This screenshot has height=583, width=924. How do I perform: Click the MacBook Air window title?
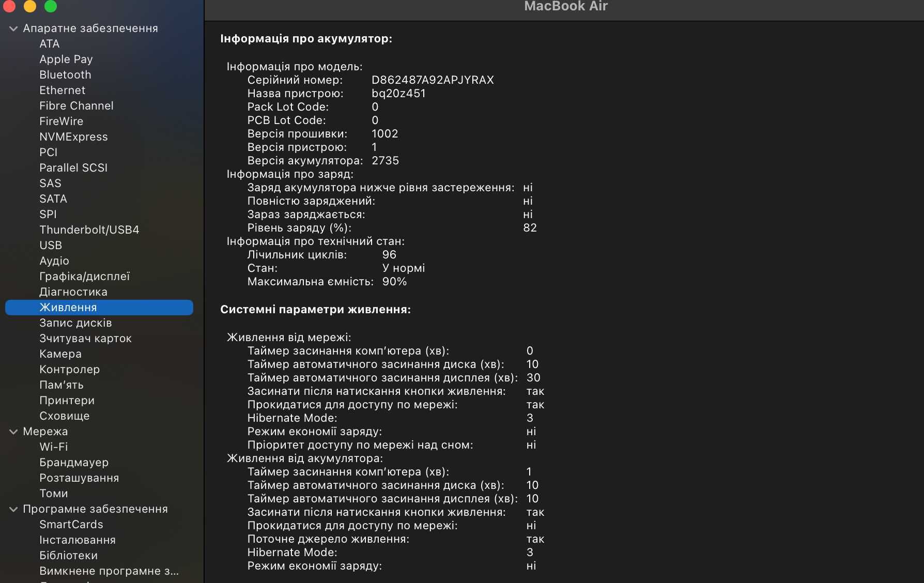566,6
